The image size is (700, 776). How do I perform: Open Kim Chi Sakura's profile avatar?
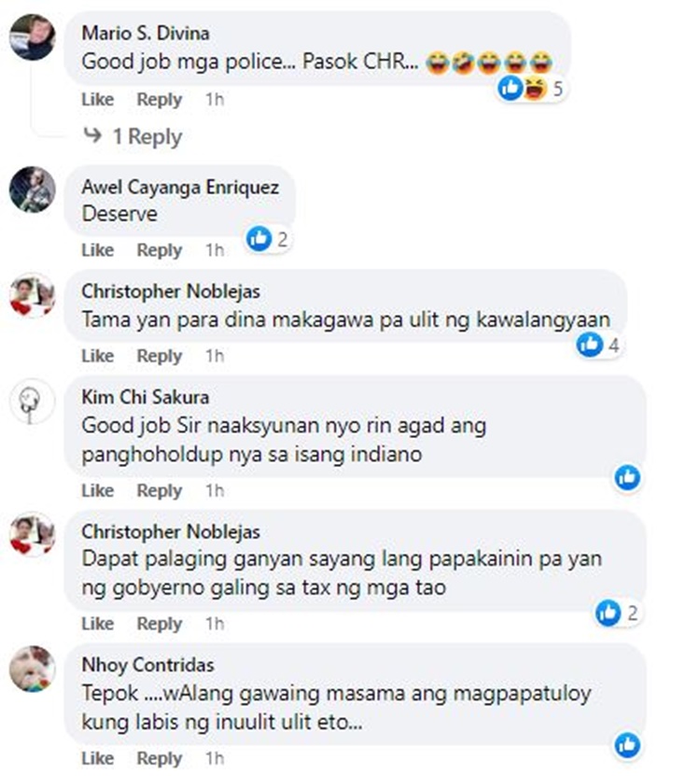tap(32, 402)
